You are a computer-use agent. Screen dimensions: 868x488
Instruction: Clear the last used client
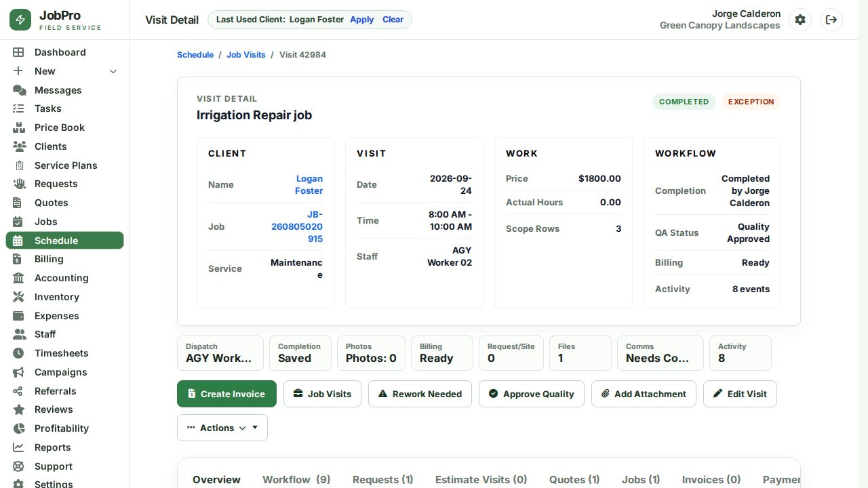tap(393, 20)
